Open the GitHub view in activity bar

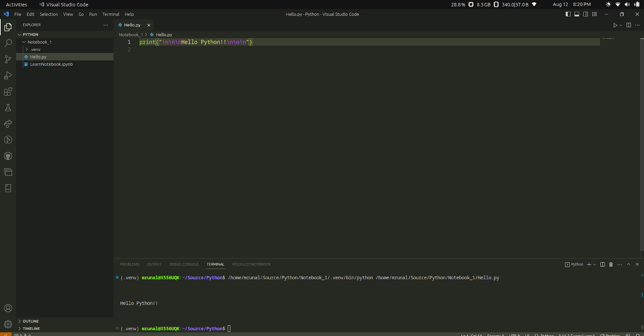(8, 156)
